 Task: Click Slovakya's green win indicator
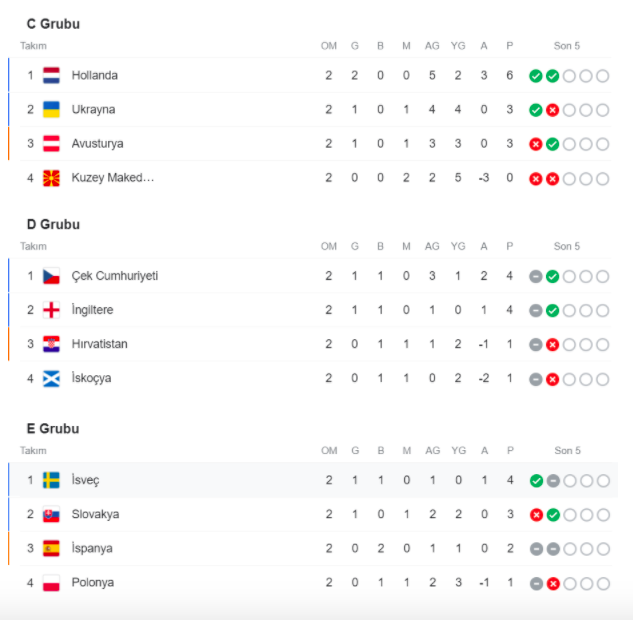553,515
